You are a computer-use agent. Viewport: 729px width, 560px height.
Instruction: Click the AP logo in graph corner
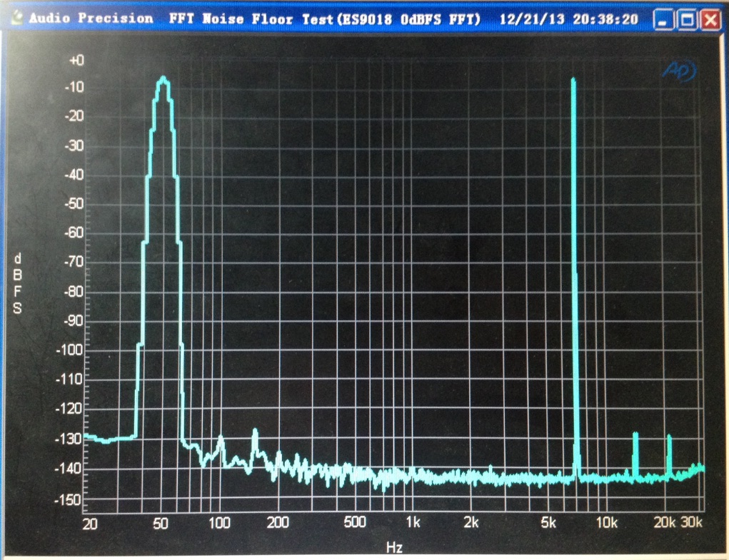[679, 71]
